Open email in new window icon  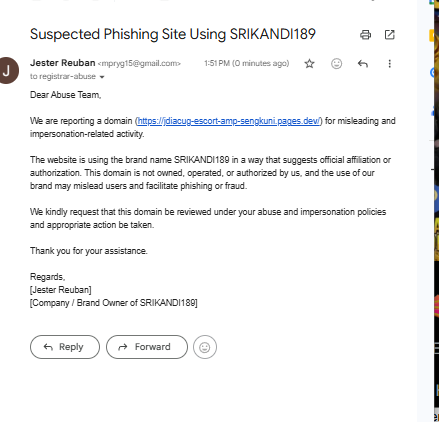pos(389,35)
